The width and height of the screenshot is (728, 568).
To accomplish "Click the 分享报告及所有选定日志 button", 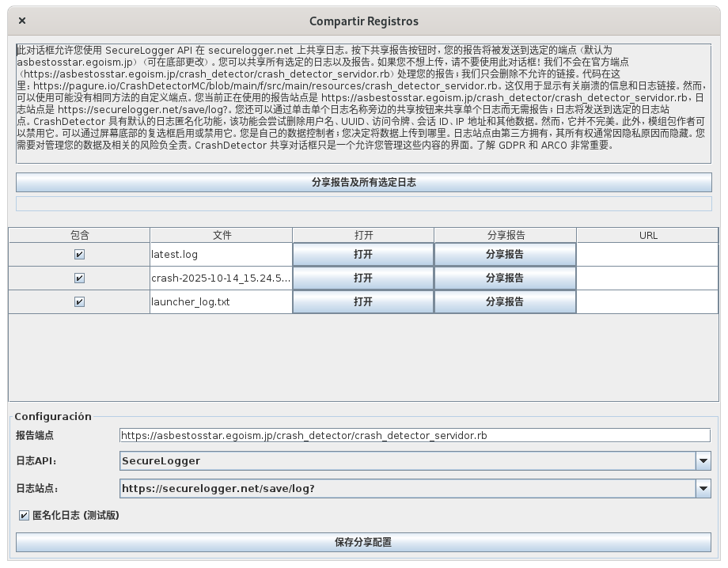I will (x=363, y=183).
